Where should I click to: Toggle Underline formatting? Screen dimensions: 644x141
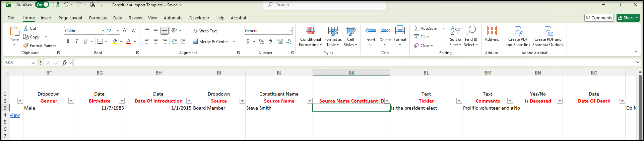click(85, 41)
